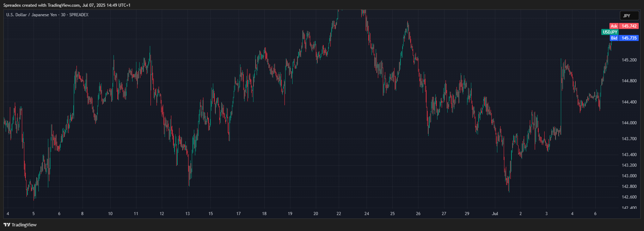Image resolution: width=644 pixels, height=231 pixels.
Task: Click the 143.000 price axis label
Action: 629,176
